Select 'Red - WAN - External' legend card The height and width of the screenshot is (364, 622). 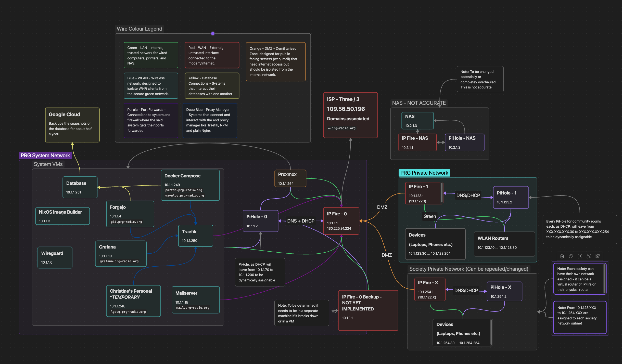coord(212,55)
